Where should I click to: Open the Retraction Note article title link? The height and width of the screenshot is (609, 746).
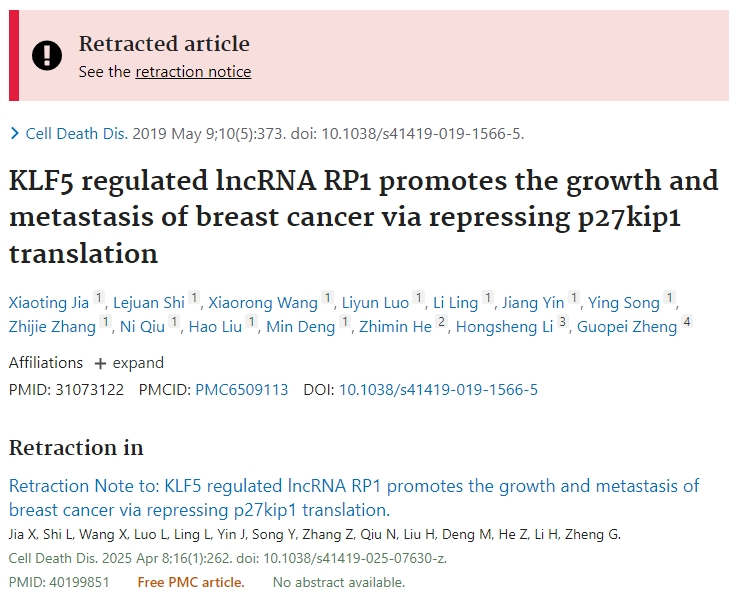(x=354, y=498)
